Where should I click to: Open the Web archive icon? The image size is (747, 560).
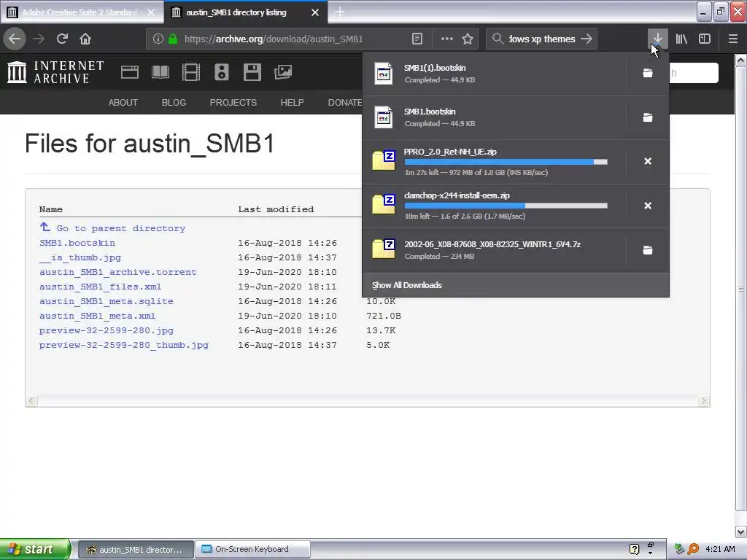(130, 72)
